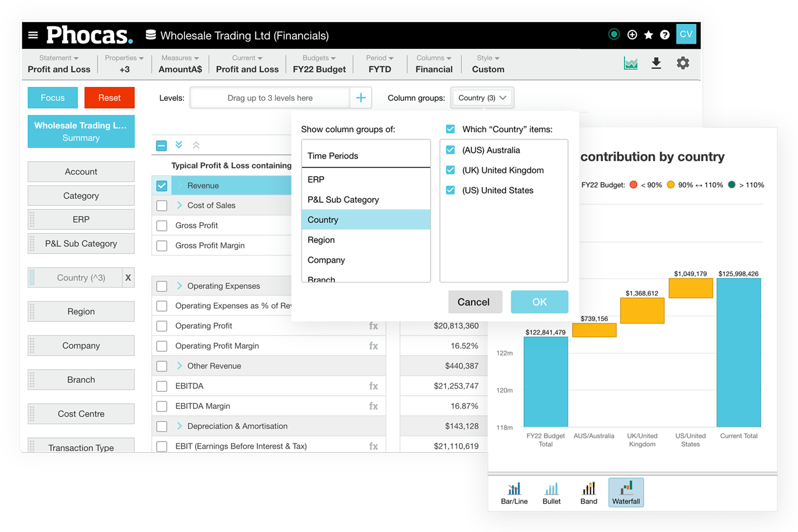798x532 pixels.
Task: Select the Waterfall chart type
Action: [x=626, y=492]
